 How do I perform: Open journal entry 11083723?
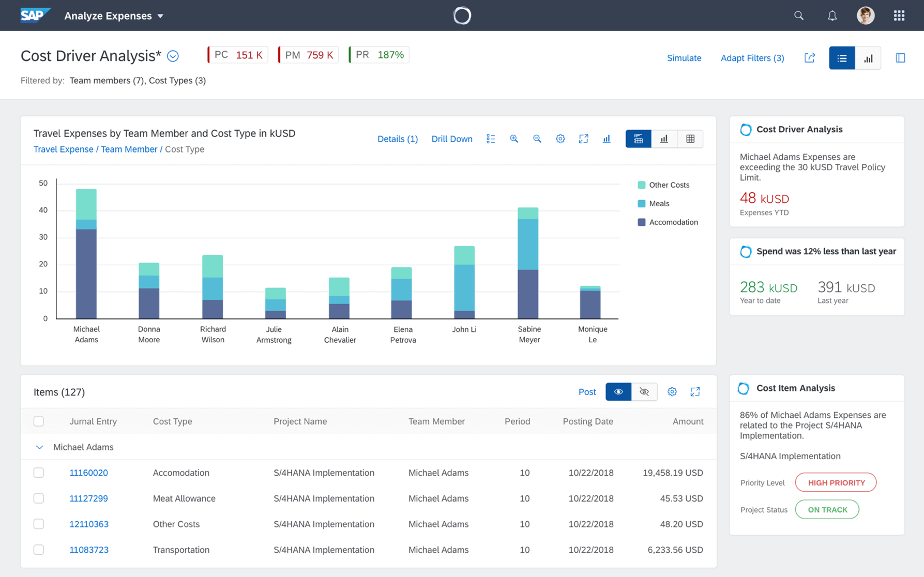(89, 550)
